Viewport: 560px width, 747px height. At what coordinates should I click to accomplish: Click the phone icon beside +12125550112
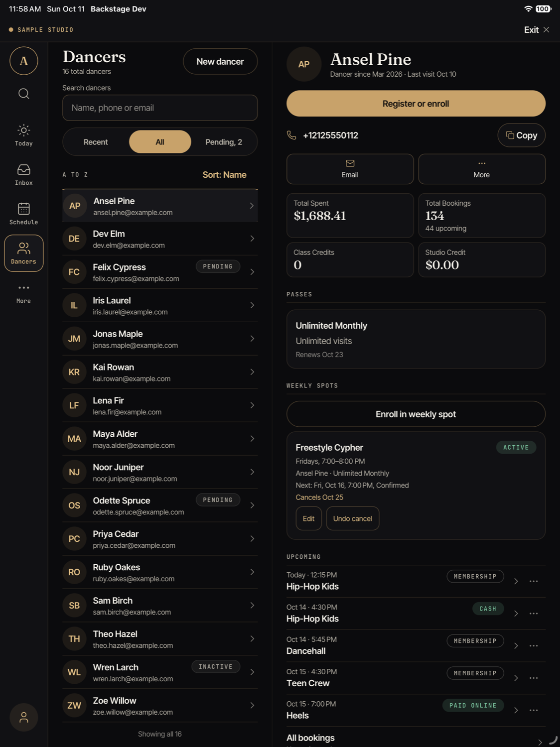point(291,135)
